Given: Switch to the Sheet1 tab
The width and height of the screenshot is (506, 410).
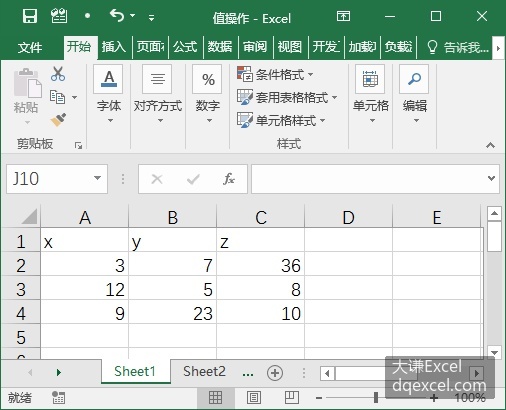Looking at the screenshot, I should click(x=135, y=371).
